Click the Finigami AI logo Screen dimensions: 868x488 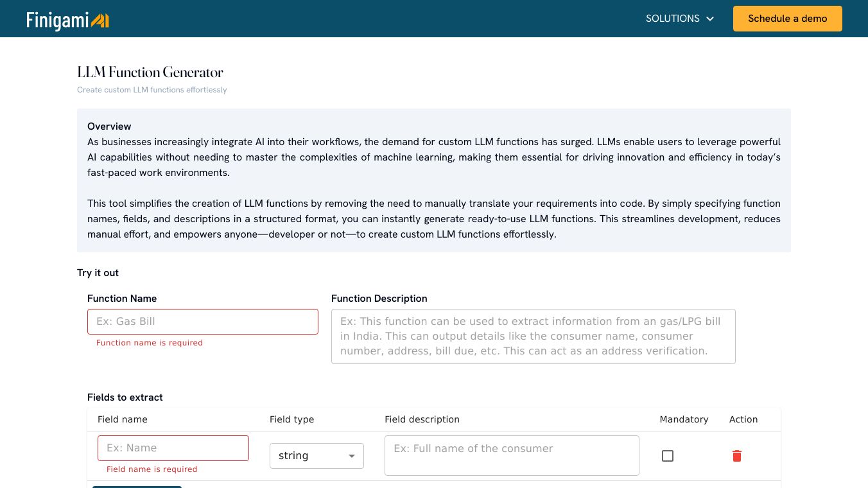coord(67,20)
